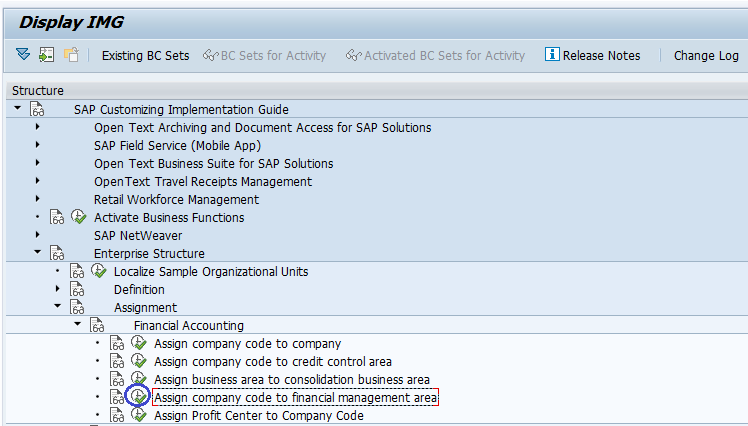Open documentation for Assign company code to company
The height and width of the screenshot is (426, 748).
point(117,343)
